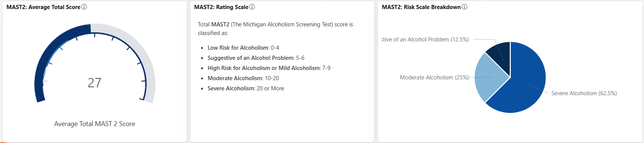Click High Risk or Mild Alcoholism item
This screenshot has width=644, height=143.
(x=269, y=68)
